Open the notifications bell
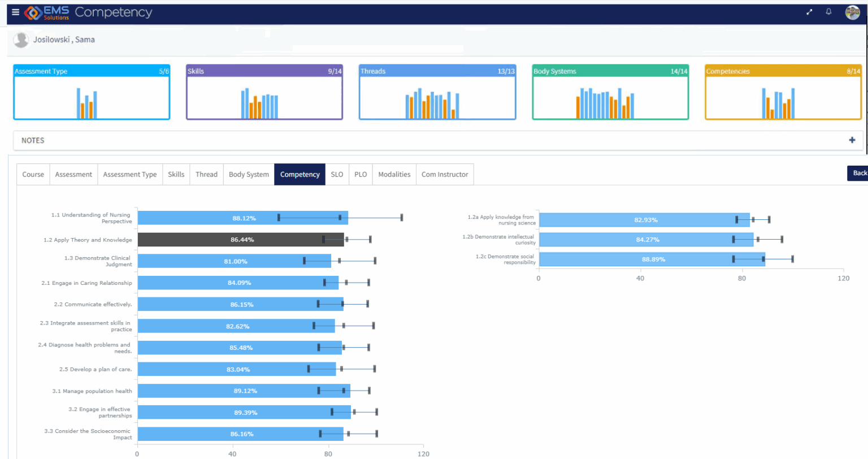Screen dimensions: 868x459 click(x=828, y=11)
